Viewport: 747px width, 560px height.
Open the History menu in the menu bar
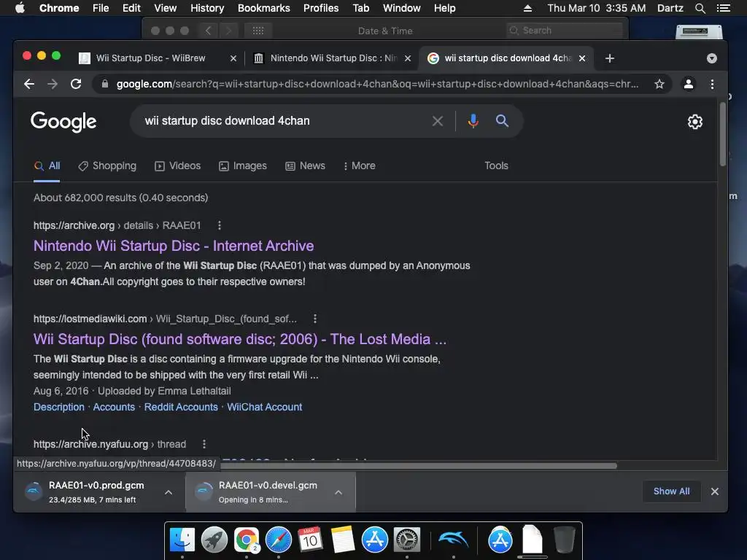click(207, 8)
